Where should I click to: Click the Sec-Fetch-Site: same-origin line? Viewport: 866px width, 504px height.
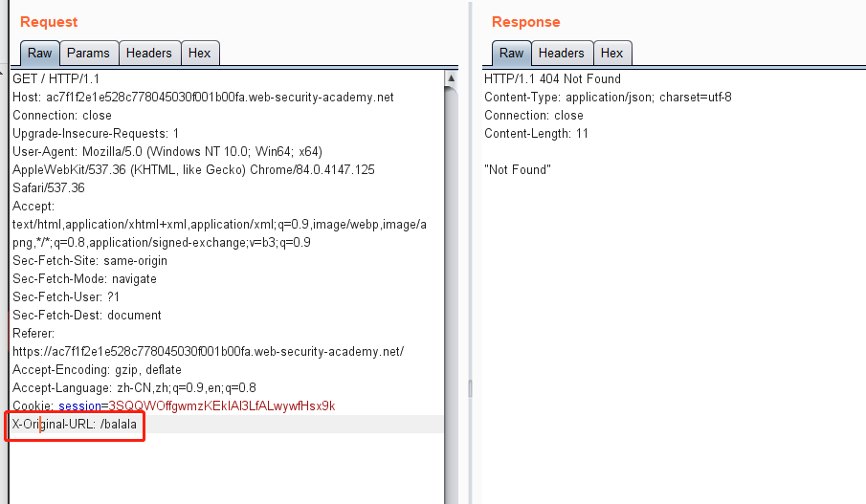[90, 260]
